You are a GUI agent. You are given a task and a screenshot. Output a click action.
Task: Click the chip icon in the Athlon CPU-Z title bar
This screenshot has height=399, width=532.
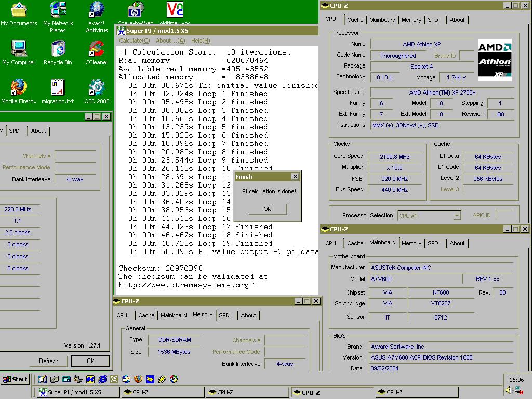(325, 5)
